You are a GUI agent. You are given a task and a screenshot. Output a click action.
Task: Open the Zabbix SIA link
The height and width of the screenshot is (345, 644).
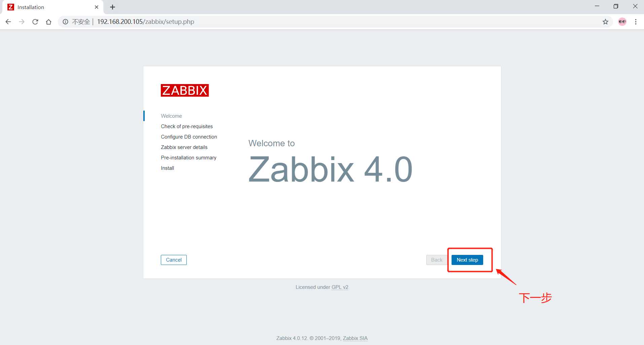(x=355, y=338)
